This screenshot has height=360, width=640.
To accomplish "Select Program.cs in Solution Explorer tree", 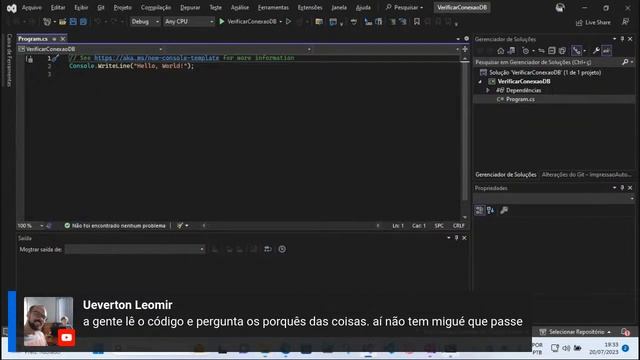I will (x=520, y=99).
